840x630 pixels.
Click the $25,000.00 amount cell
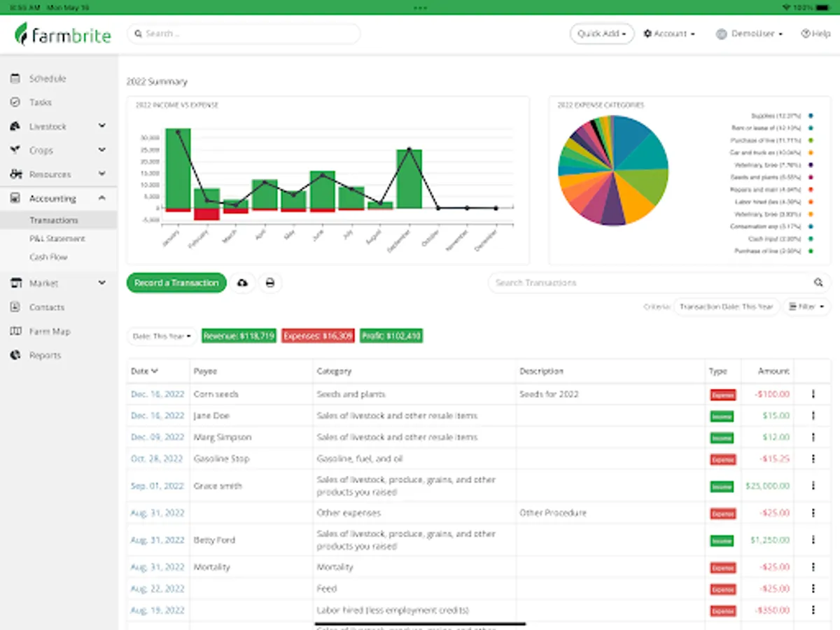coord(768,486)
